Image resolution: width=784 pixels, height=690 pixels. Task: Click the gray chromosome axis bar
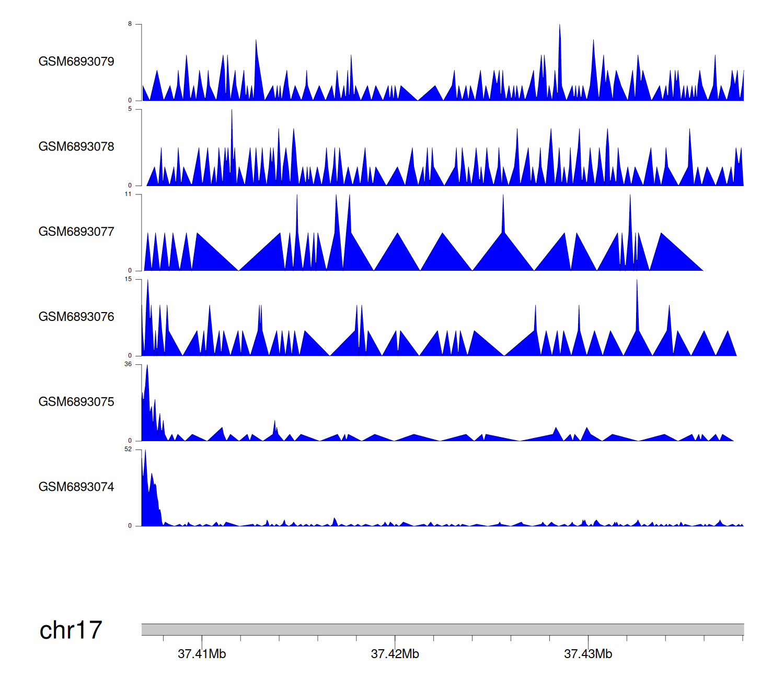pyautogui.click(x=442, y=629)
